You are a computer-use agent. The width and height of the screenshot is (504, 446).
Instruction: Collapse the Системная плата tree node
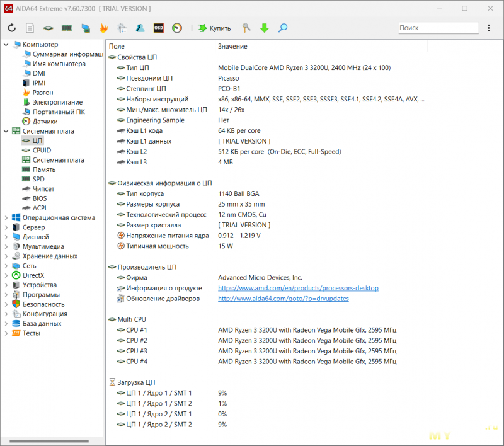(6, 131)
